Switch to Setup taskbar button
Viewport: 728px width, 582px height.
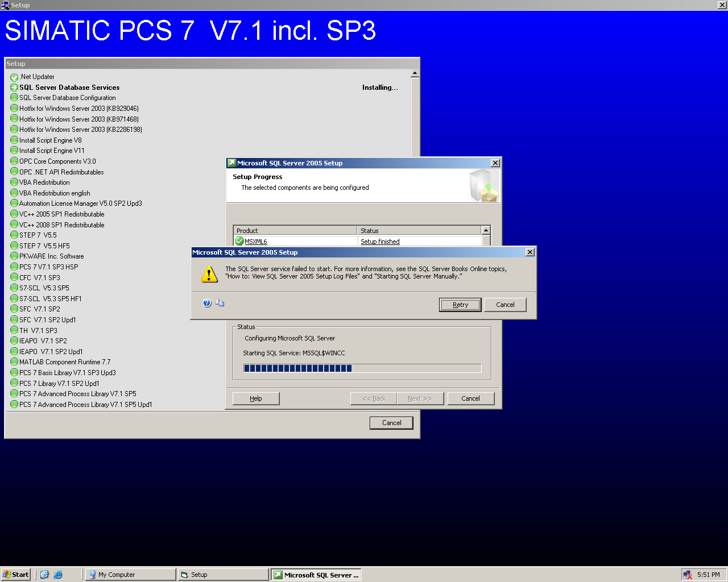point(223,575)
